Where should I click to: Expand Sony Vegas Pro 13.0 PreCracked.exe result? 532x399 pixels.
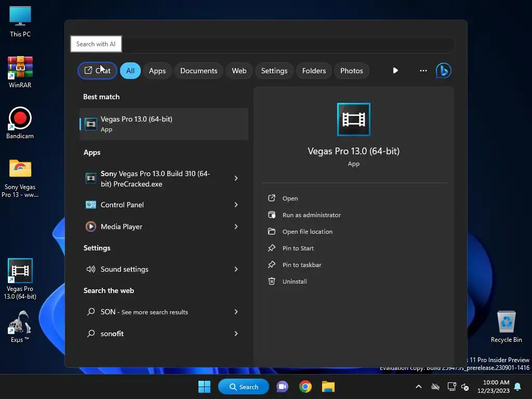tap(236, 179)
